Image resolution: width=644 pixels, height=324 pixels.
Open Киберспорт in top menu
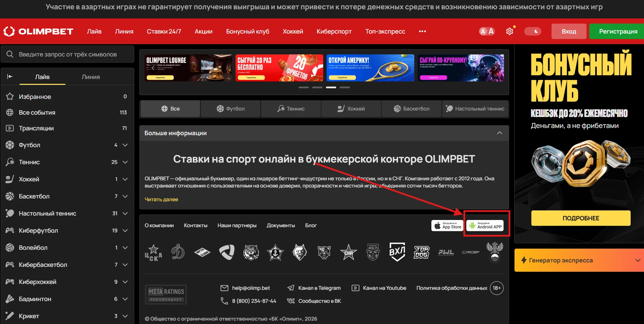click(x=334, y=31)
